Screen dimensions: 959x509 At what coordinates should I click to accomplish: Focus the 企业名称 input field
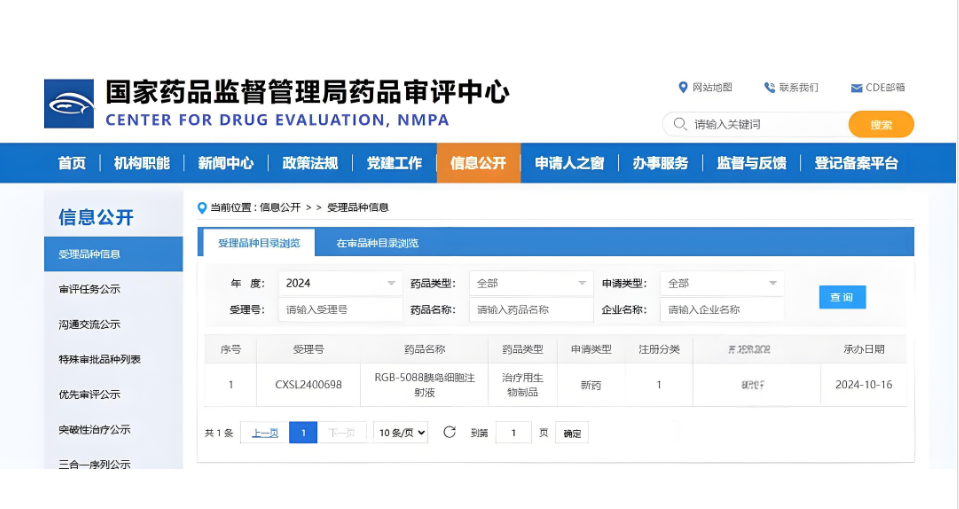[x=721, y=310]
